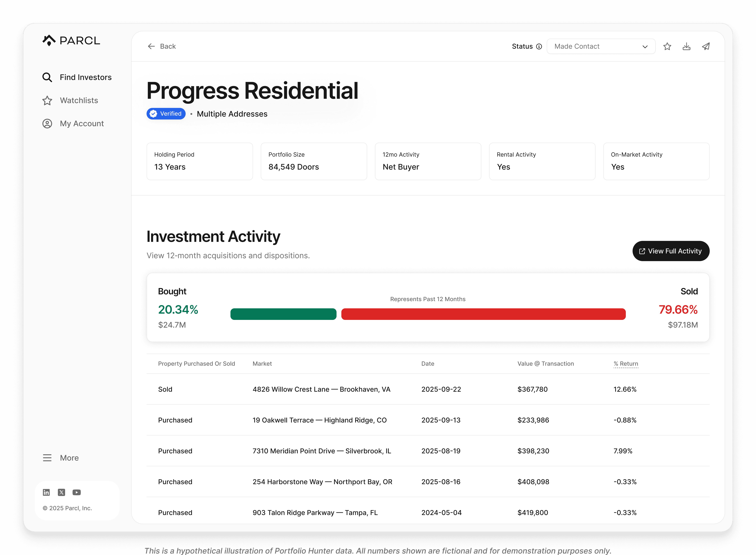
Task: Click the My Account profile icon
Action: pos(47,124)
